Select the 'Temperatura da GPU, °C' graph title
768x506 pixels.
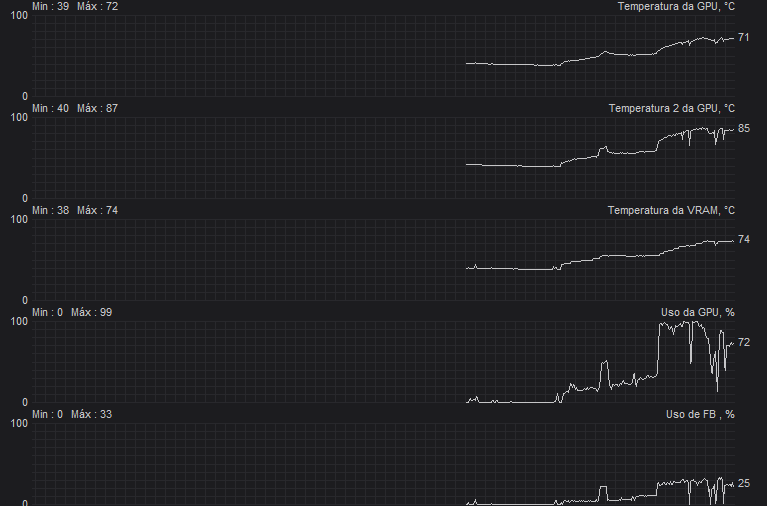point(676,6)
